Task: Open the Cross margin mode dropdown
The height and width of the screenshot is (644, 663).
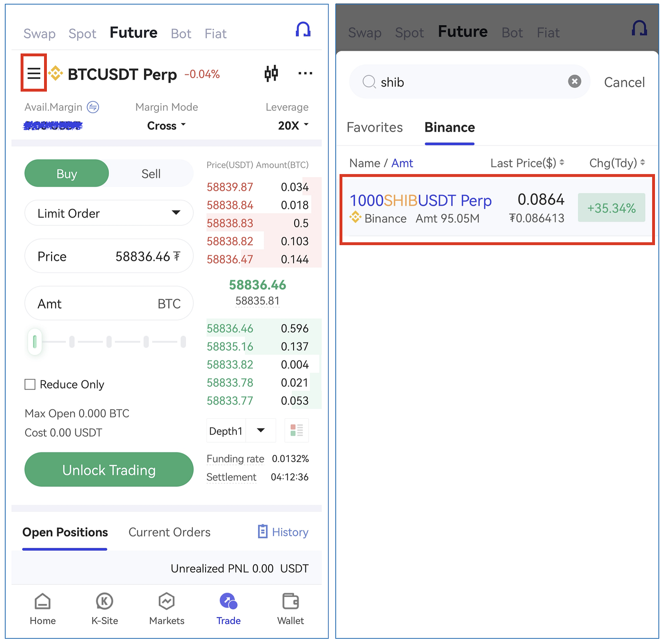Action: 166,125
